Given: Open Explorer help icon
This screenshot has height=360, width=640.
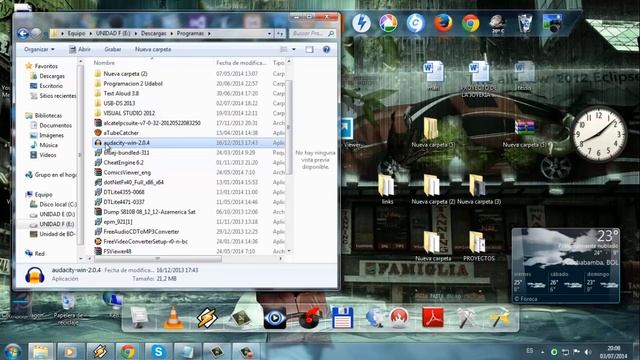Looking at the screenshot, I should click(x=326, y=49).
